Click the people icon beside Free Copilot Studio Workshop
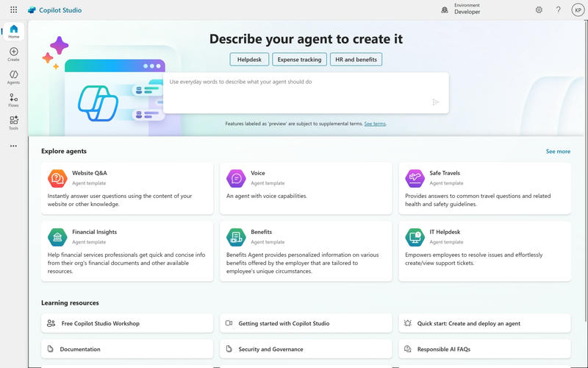The image size is (588, 368). coord(51,323)
